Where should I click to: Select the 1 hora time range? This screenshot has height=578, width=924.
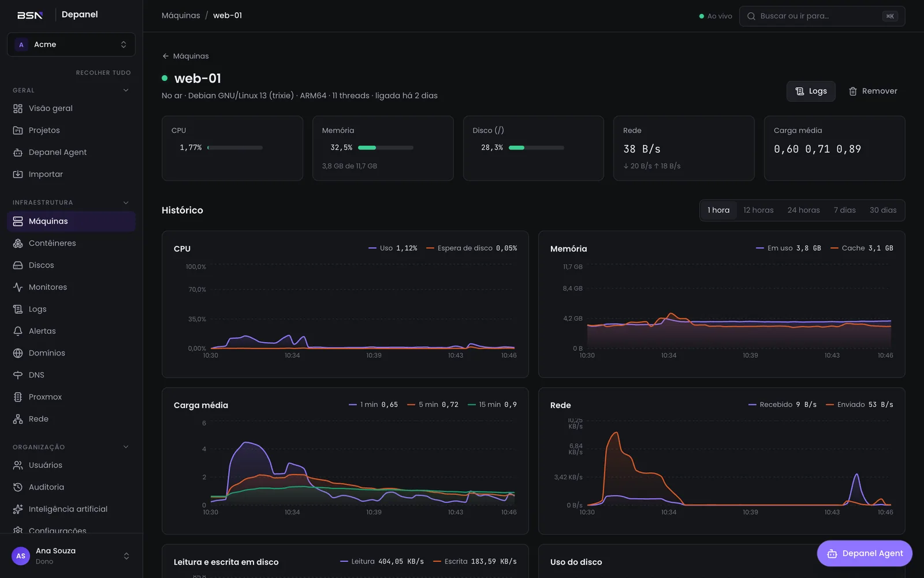[718, 210]
